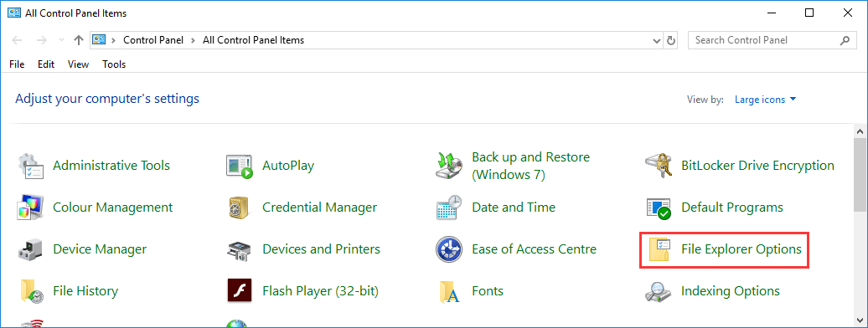
Task: Refresh the Control Panel view
Action: coord(671,40)
